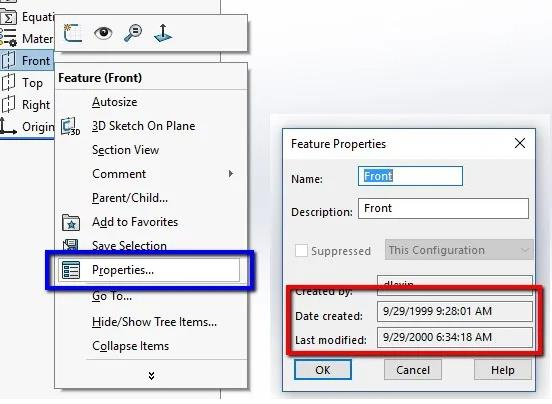Click the Sketch icon in context toolbar
This screenshot has width=552, height=404.
pyautogui.click(x=72, y=33)
